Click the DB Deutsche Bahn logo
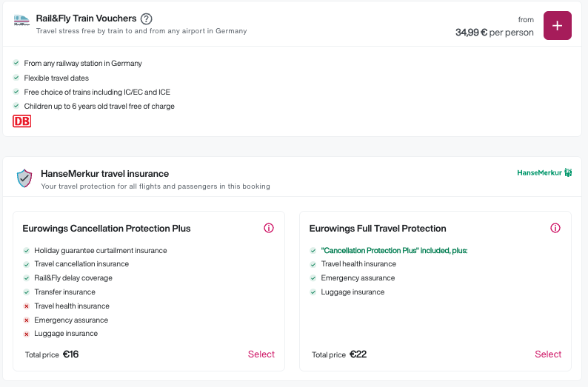This screenshot has height=387, width=588. [x=21, y=121]
